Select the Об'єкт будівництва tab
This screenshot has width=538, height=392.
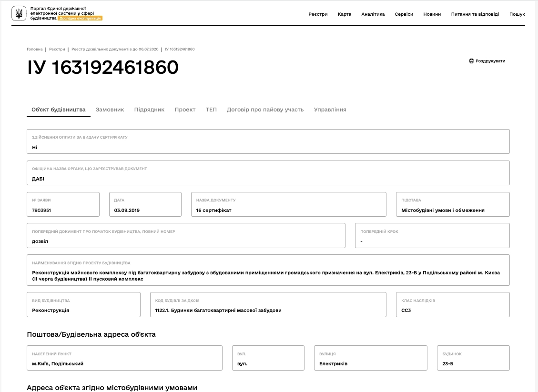[x=58, y=110]
